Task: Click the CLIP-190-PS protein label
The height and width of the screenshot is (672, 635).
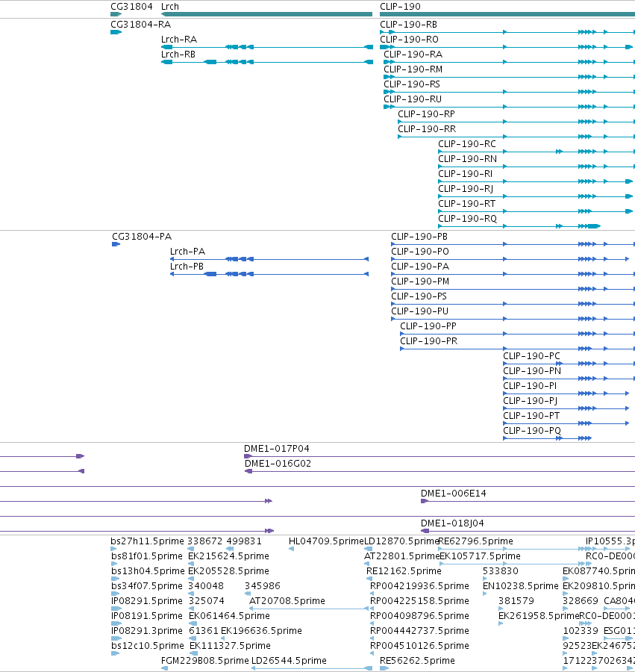Action: 419,296
